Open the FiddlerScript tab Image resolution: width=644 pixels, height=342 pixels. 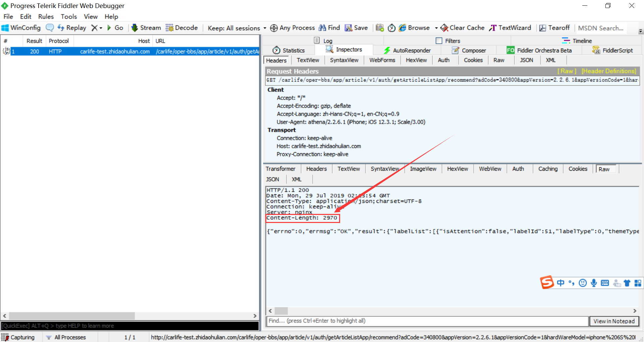612,50
